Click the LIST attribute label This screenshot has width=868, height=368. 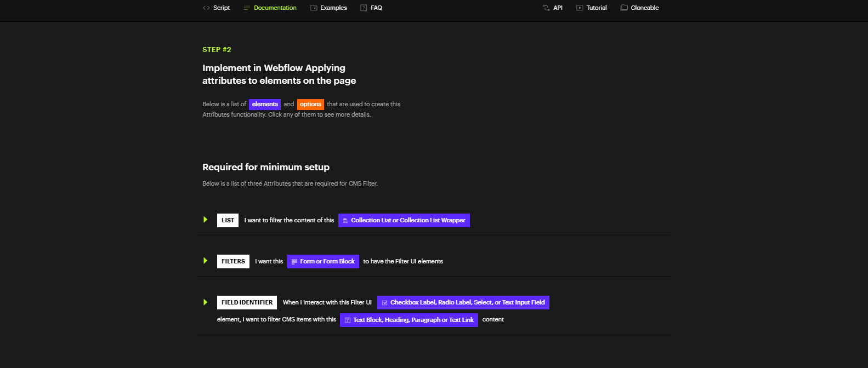tap(228, 220)
